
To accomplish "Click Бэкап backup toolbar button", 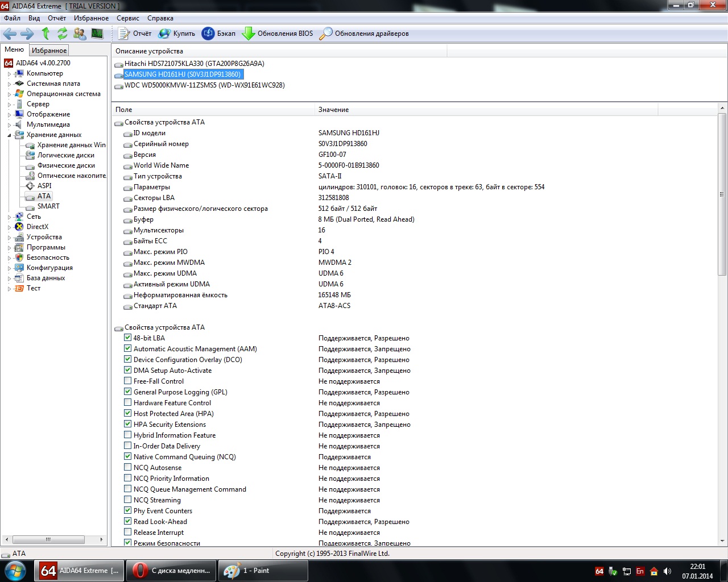I will (218, 34).
